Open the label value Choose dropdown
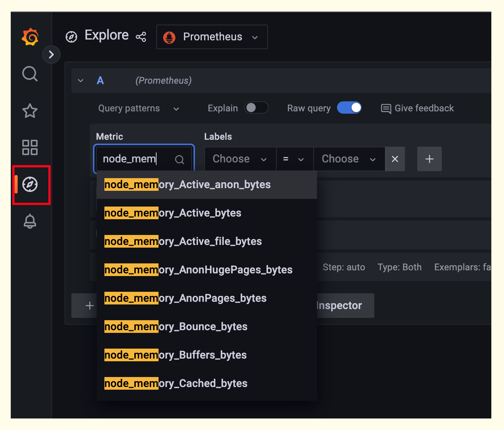This screenshot has height=430, width=504. coord(349,159)
